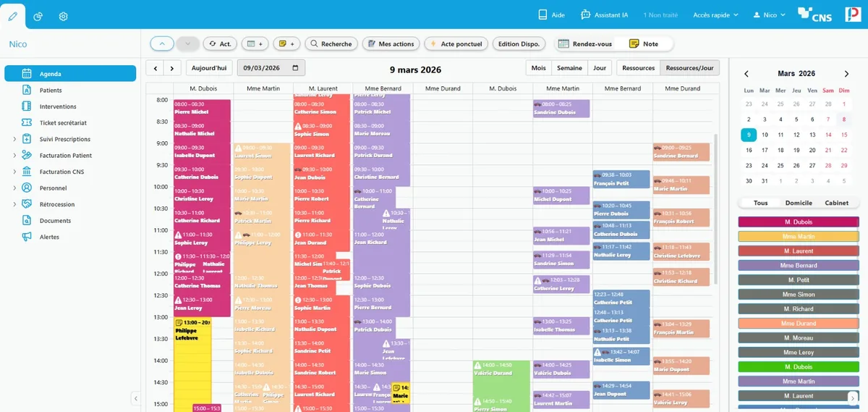Viewport: 868px width, 412px height.
Task: Toggle the Semaine calendar view
Action: click(569, 68)
